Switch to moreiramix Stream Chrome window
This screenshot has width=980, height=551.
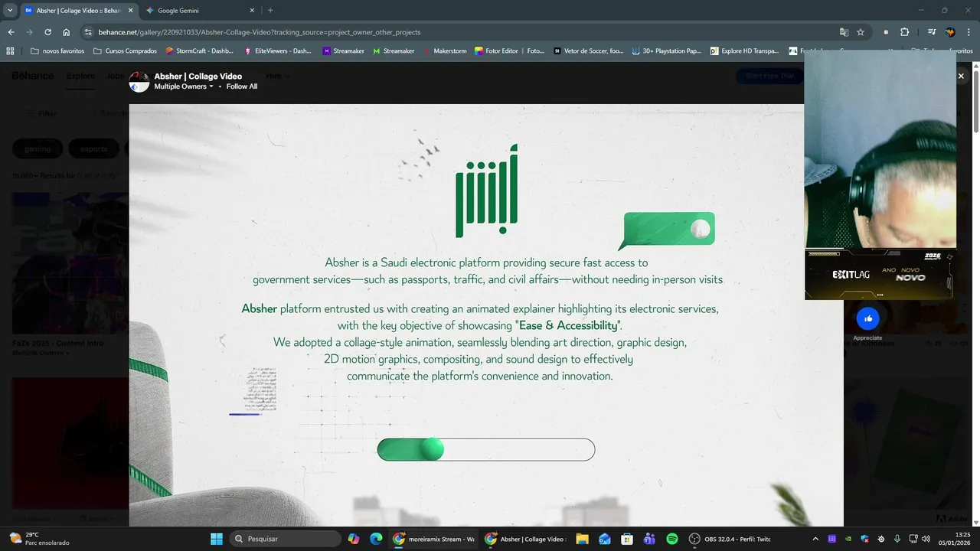[435, 539]
